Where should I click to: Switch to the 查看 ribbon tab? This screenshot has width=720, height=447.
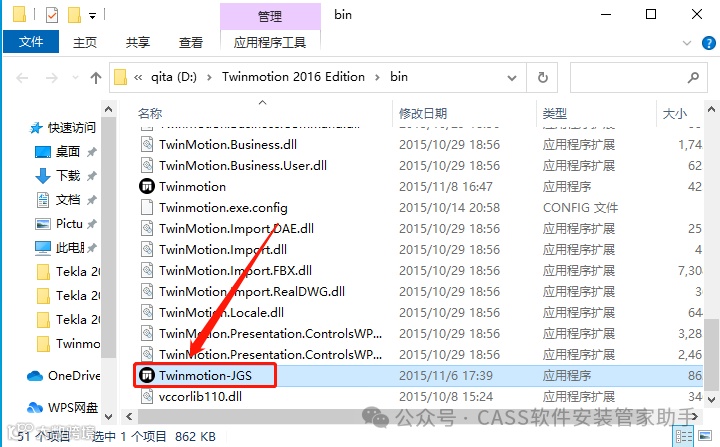coord(191,43)
